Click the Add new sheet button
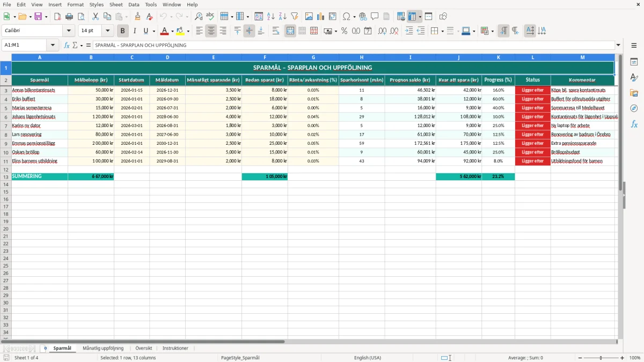Screen dimensions: 644x362 coord(46,348)
